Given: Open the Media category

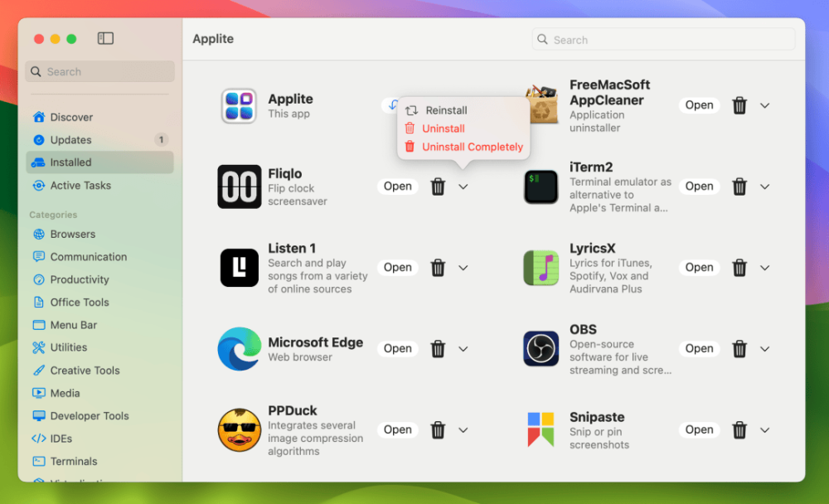Looking at the screenshot, I should point(99,393).
